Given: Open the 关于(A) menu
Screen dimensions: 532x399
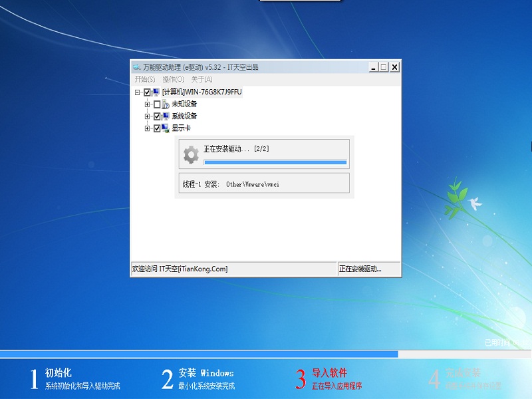Looking at the screenshot, I should coord(202,80).
